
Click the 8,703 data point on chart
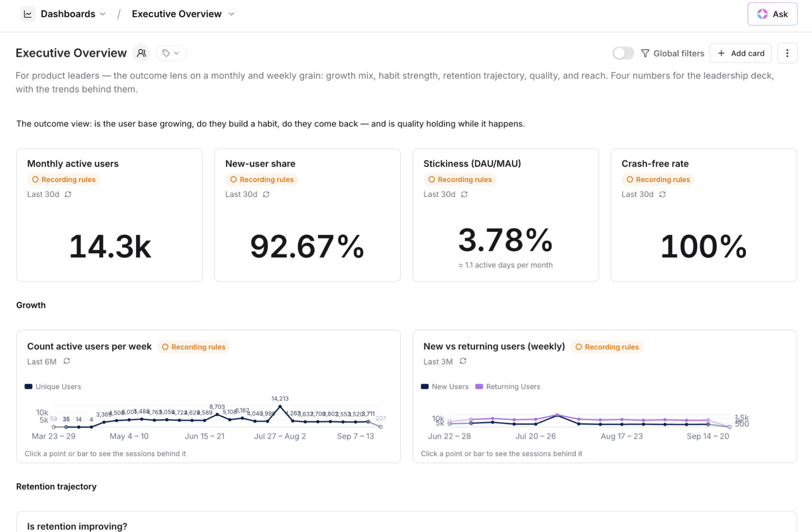click(217, 415)
